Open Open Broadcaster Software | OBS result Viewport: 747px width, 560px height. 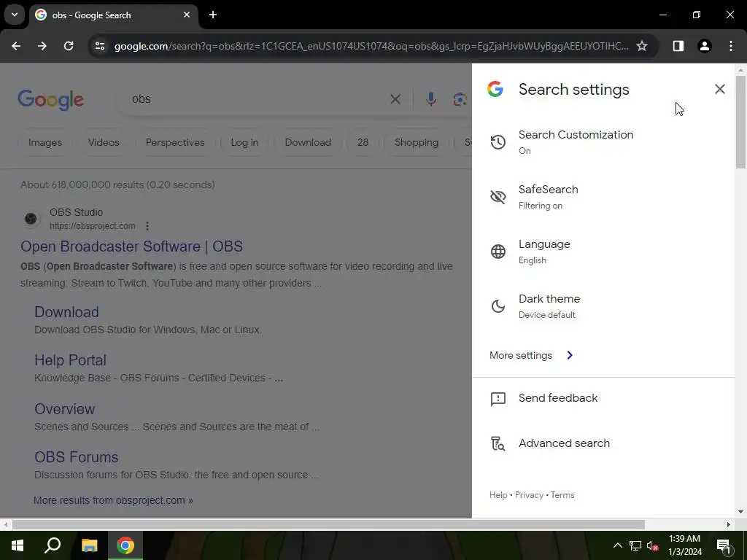click(131, 246)
